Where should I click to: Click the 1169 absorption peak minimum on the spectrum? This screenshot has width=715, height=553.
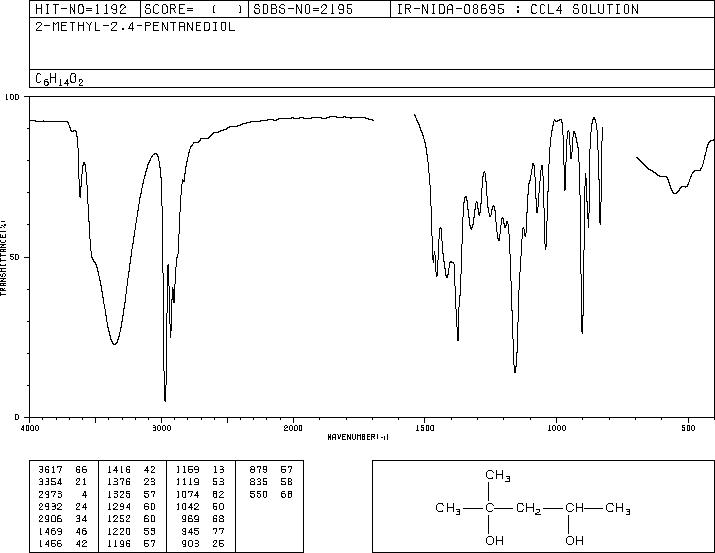515,372
